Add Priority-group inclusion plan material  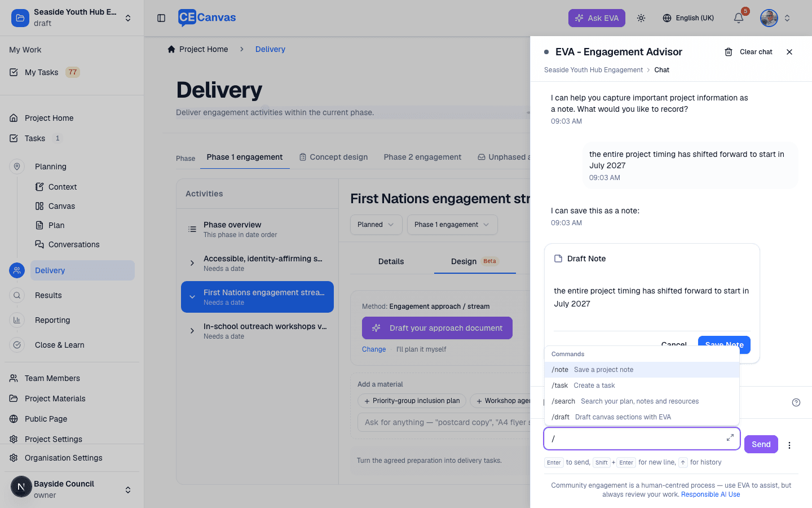click(x=412, y=401)
